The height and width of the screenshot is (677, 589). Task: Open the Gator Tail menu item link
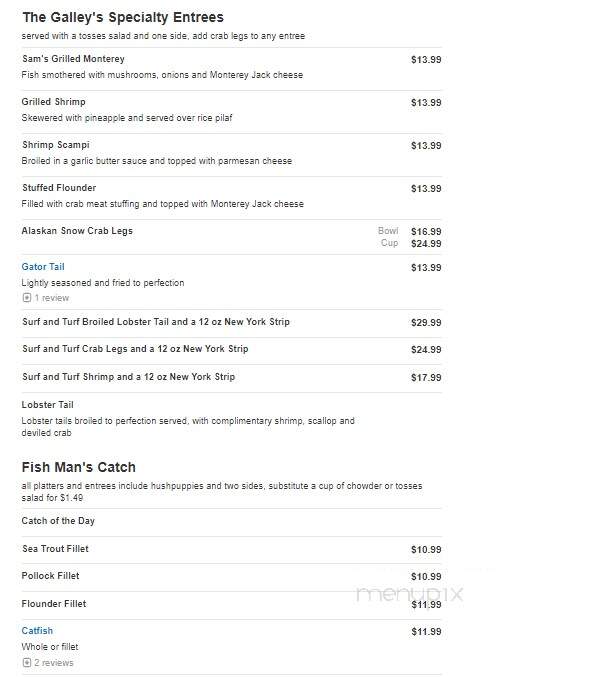pyautogui.click(x=43, y=267)
